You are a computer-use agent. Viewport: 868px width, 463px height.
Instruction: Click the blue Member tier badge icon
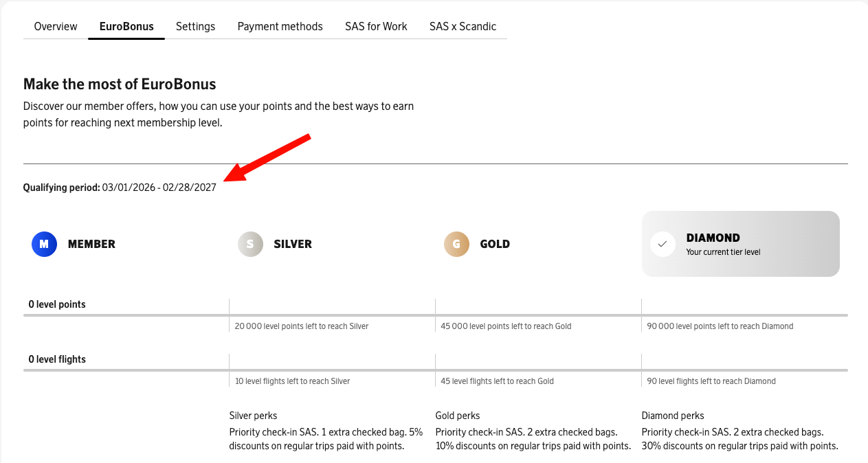pyautogui.click(x=44, y=244)
